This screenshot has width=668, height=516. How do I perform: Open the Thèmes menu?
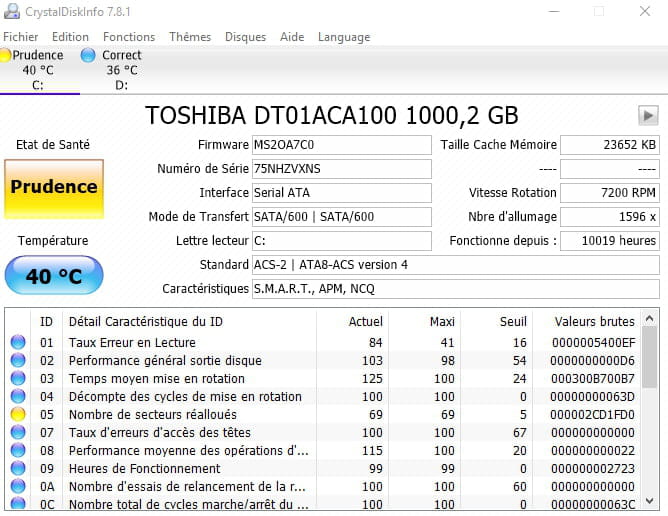pyautogui.click(x=190, y=37)
